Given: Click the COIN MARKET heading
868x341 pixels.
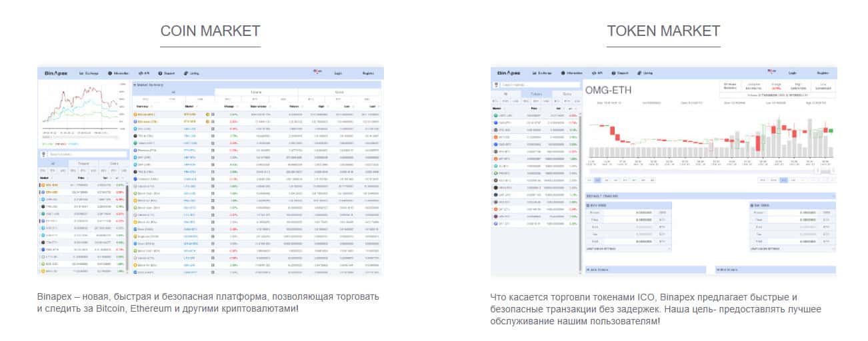Looking at the screenshot, I should (x=210, y=31).
